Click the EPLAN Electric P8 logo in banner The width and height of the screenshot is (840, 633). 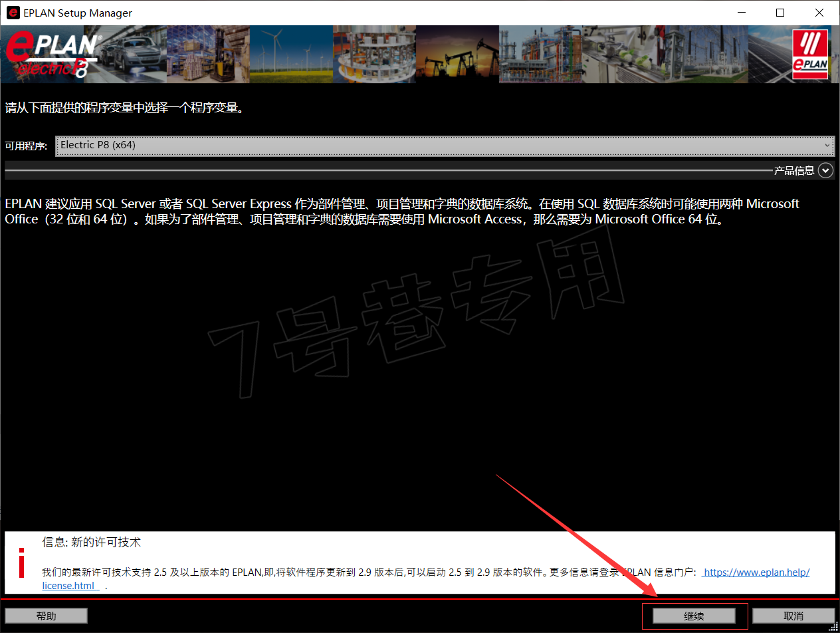pyautogui.click(x=55, y=56)
